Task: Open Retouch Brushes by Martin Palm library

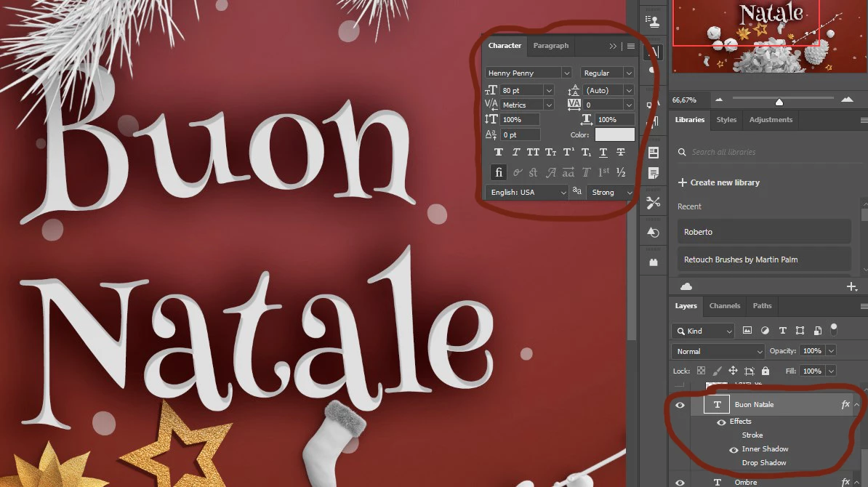Action: pos(764,259)
